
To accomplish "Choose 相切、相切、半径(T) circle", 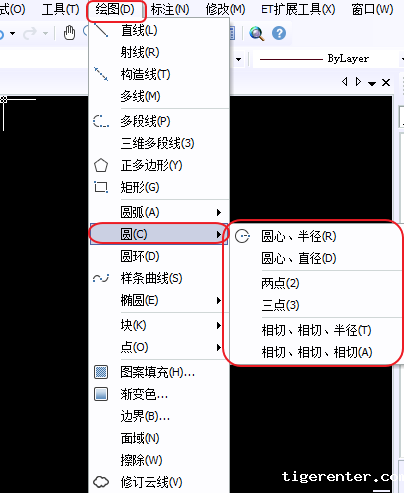I will (315, 330).
